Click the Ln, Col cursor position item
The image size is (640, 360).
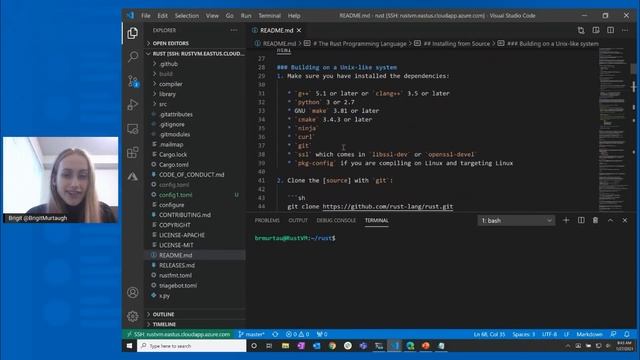[489, 334]
